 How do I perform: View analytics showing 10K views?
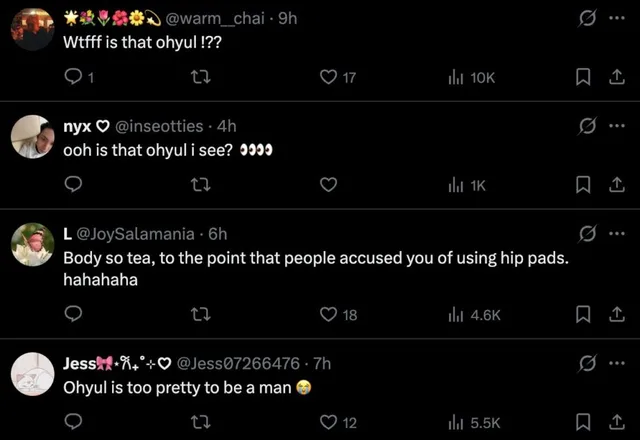(472, 77)
